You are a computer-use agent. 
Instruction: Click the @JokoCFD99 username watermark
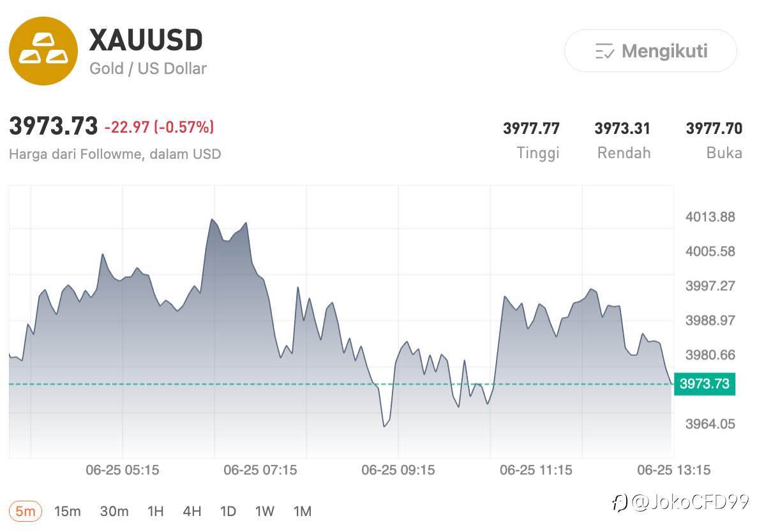coord(690,502)
